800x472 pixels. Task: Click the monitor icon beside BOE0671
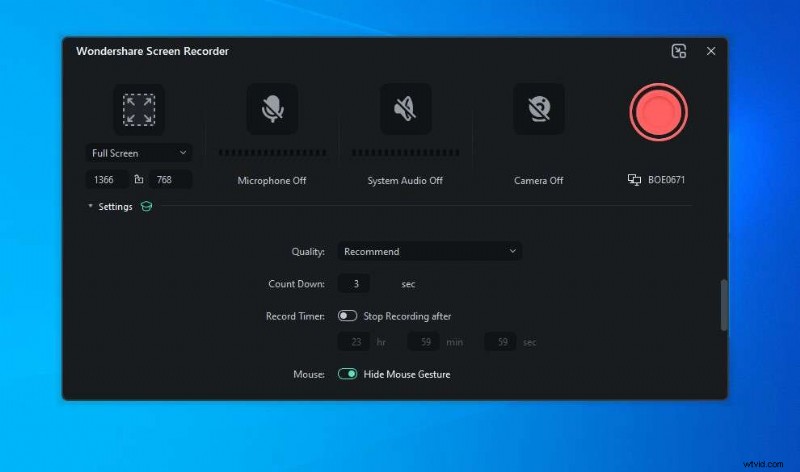[634, 180]
